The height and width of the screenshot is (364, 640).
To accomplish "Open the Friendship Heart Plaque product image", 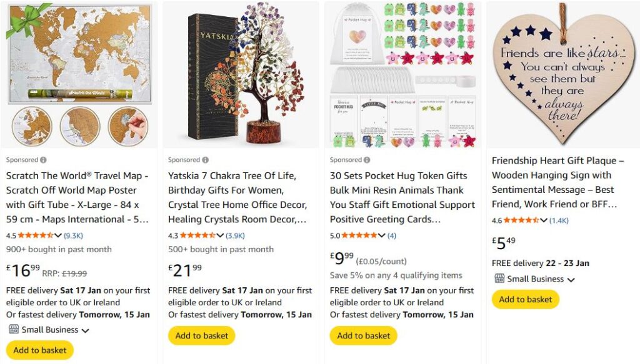I will [x=562, y=74].
